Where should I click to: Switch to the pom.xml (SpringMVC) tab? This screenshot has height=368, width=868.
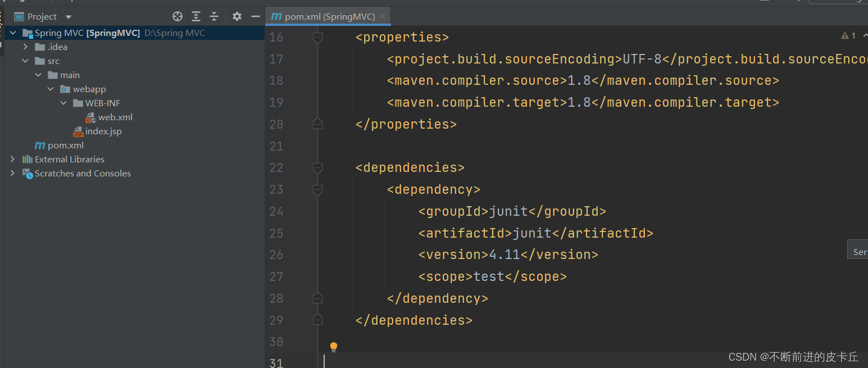click(328, 16)
